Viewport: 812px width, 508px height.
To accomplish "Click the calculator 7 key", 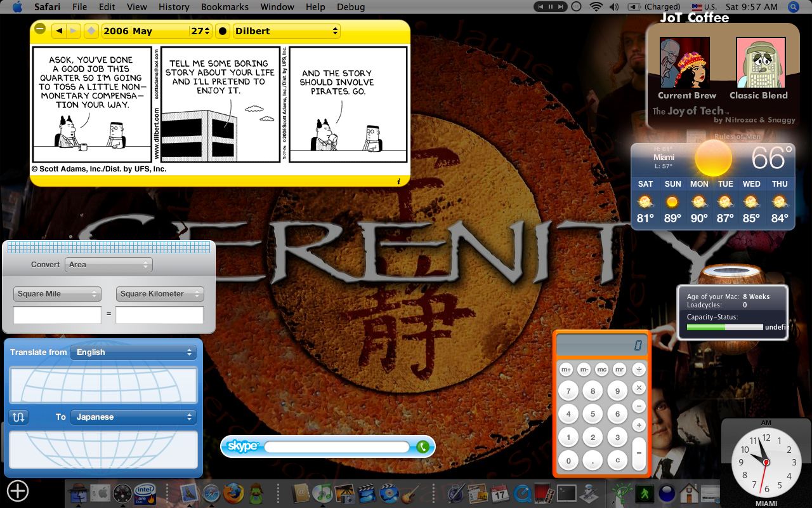I will pos(568,391).
